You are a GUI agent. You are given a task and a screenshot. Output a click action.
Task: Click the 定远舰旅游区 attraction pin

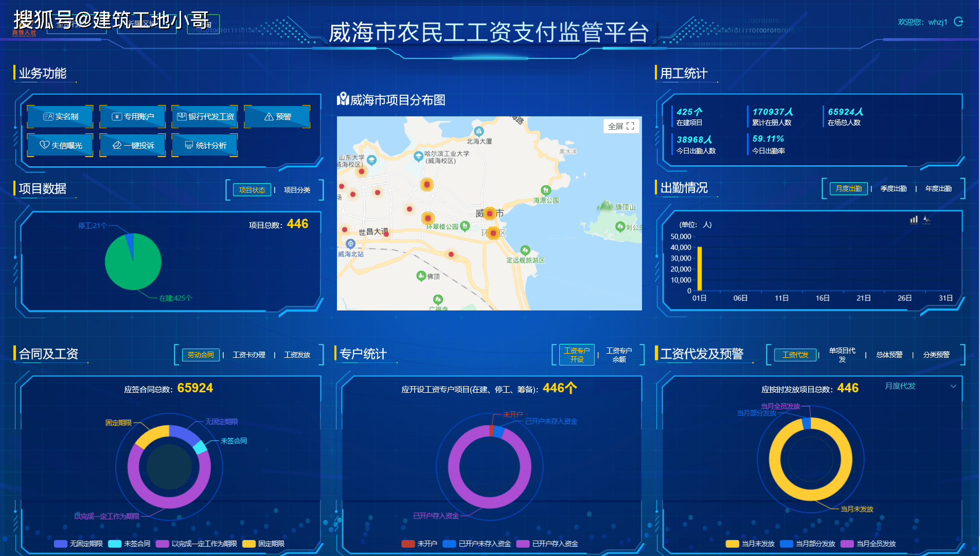525,250
